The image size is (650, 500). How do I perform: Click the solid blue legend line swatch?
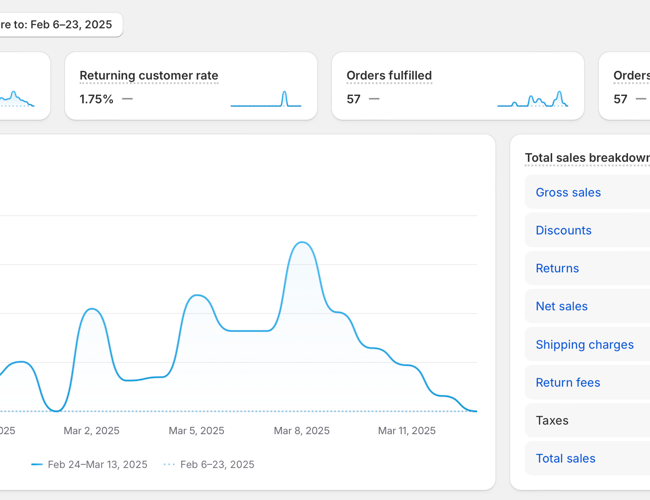coord(37,464)
